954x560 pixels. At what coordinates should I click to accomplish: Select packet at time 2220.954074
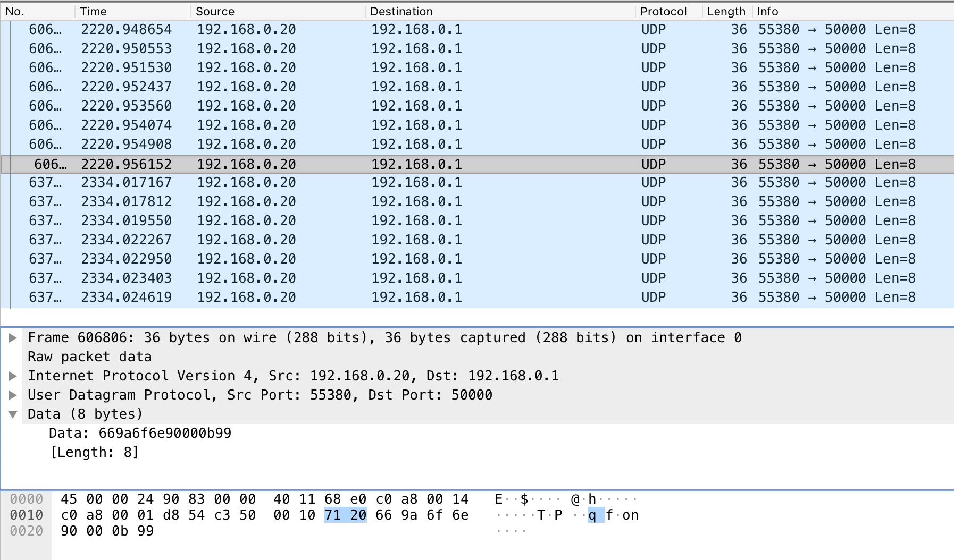coord(477,125)
